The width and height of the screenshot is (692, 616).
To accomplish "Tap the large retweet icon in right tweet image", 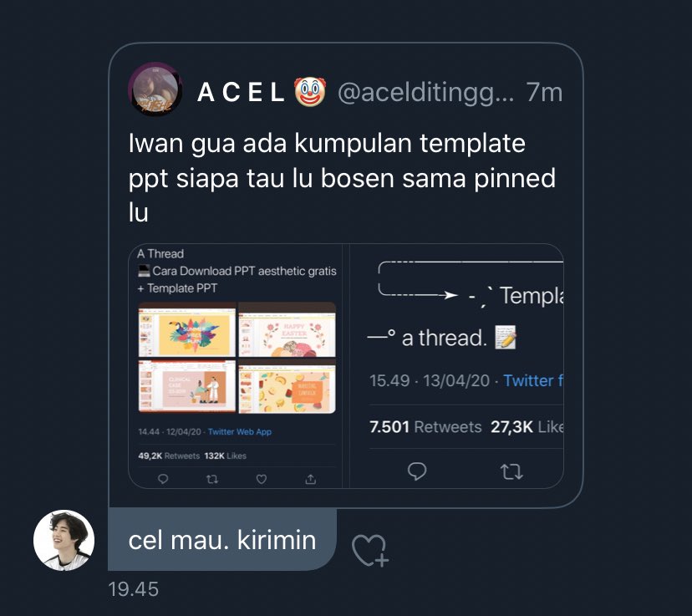I will point(512,471).
